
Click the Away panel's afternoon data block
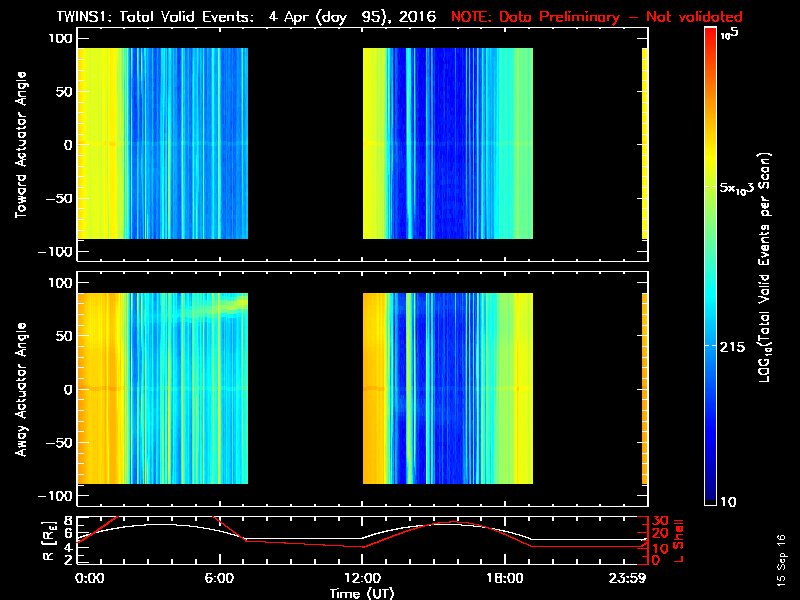pyautogui.click(x=448, y=388)
